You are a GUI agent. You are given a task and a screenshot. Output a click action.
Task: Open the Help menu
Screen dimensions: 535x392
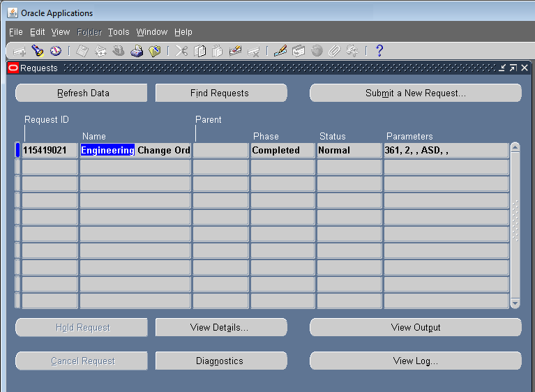[183, 32]
